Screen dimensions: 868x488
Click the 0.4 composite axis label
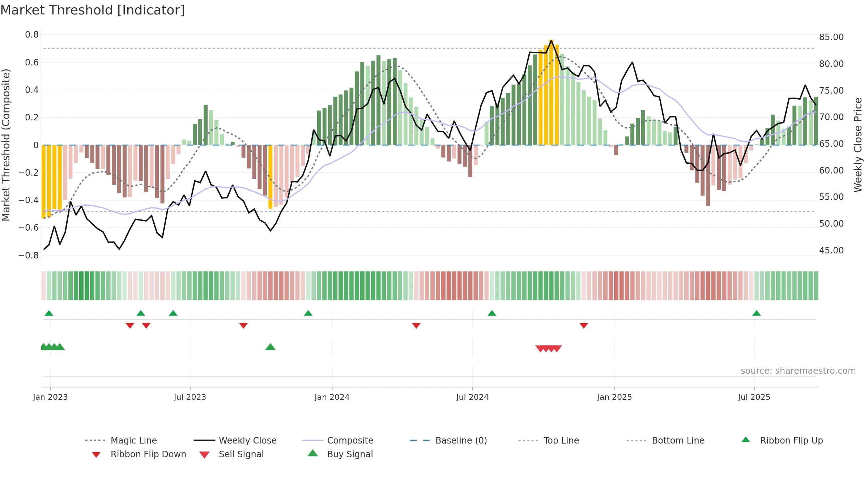pos(32,90)
